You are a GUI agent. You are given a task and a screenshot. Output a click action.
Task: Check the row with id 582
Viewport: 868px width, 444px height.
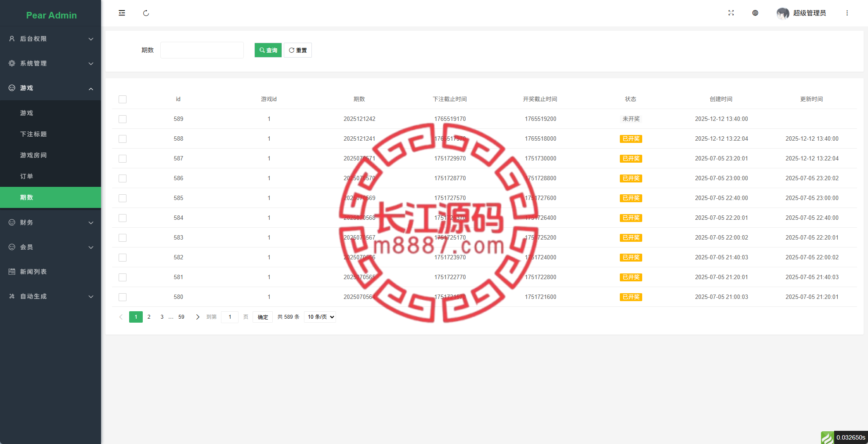tap(123, 258)
